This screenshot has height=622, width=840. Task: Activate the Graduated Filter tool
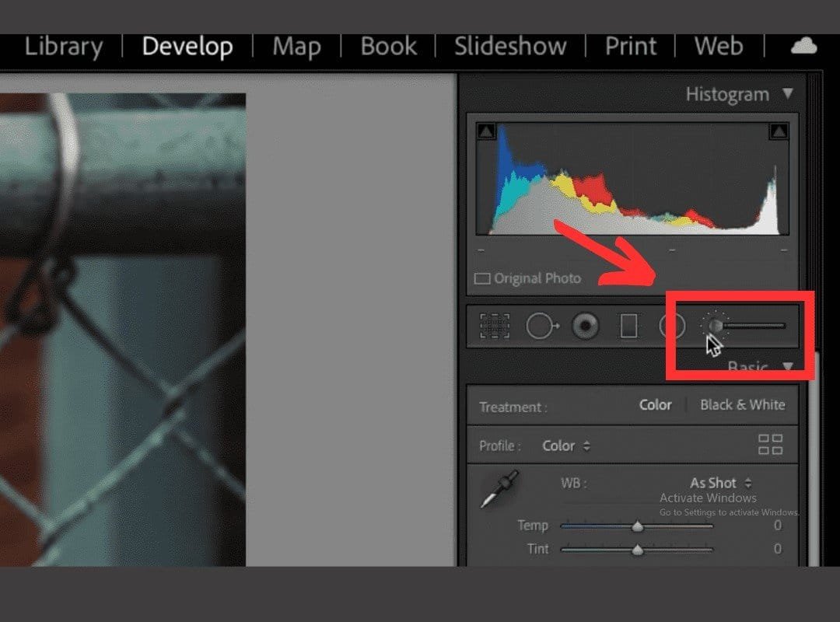coord(628,325)
